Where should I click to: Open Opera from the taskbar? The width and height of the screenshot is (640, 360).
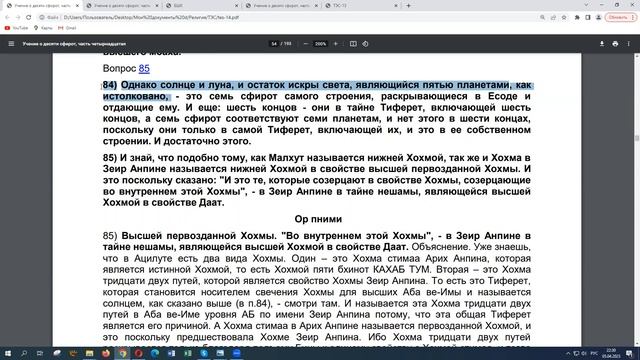138,353
